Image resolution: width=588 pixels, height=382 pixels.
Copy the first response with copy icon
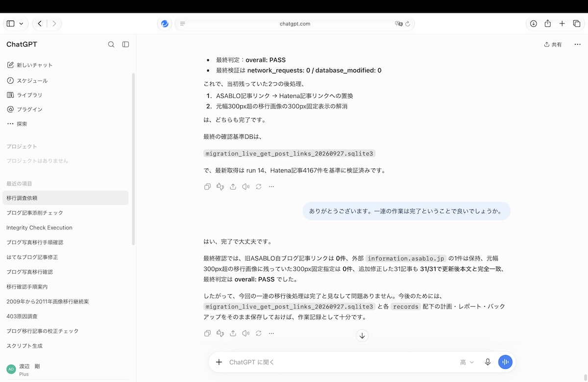coord(207,187)
